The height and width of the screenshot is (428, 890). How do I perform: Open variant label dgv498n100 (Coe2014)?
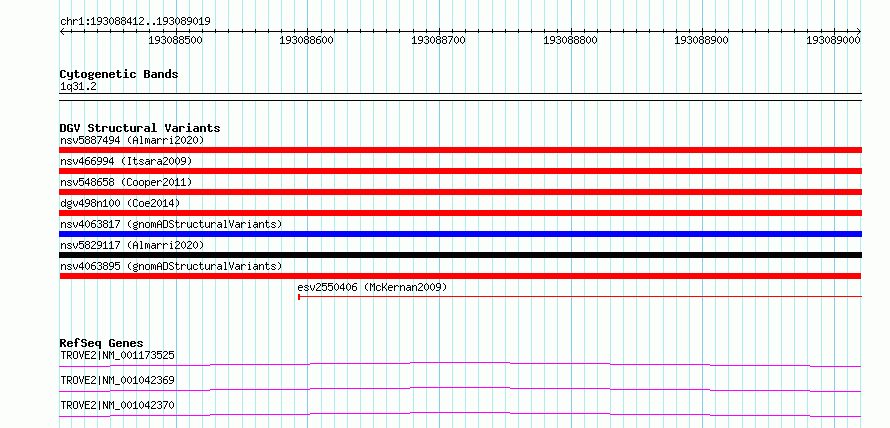120,203
